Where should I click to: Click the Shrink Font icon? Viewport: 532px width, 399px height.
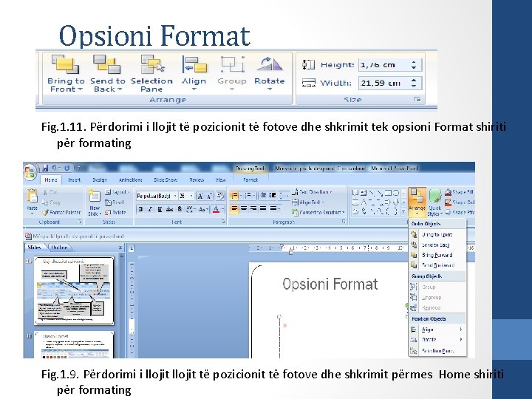(x=210, y=196)
